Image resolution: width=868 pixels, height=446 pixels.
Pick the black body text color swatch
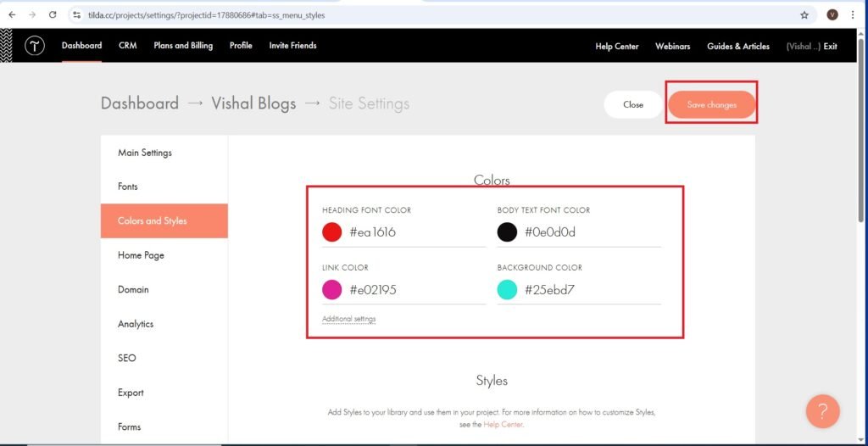pyautogui.click(x=507, y=232)
